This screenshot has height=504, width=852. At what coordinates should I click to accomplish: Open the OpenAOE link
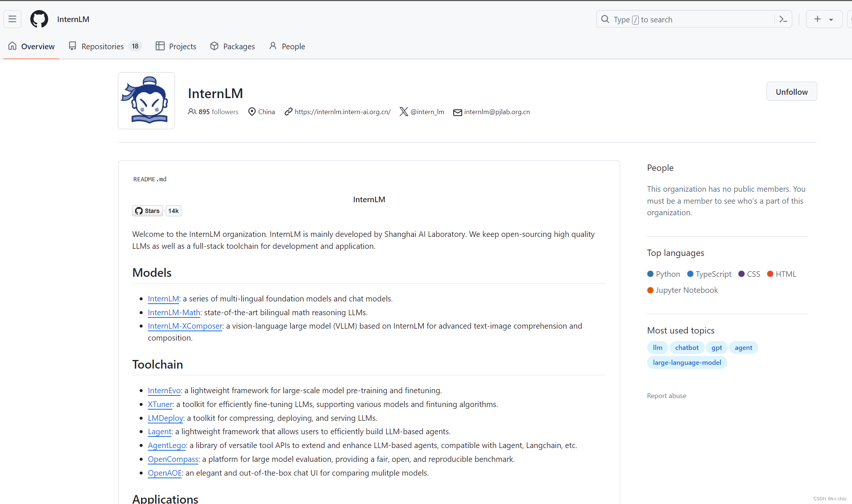click(165, 473)
